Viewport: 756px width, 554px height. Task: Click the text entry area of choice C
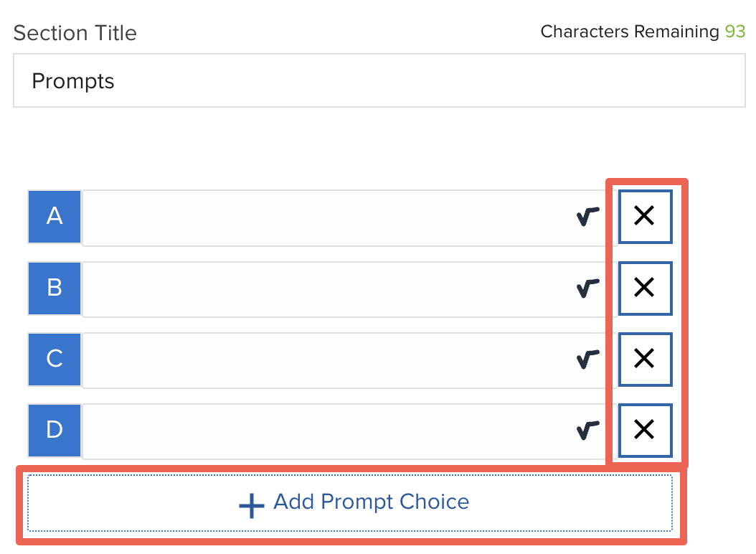[323, 360]
